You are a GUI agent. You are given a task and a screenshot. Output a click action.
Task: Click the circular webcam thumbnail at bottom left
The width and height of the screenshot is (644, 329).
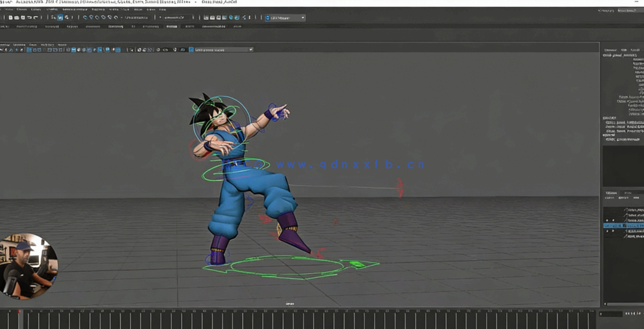(x=28, y=266)
